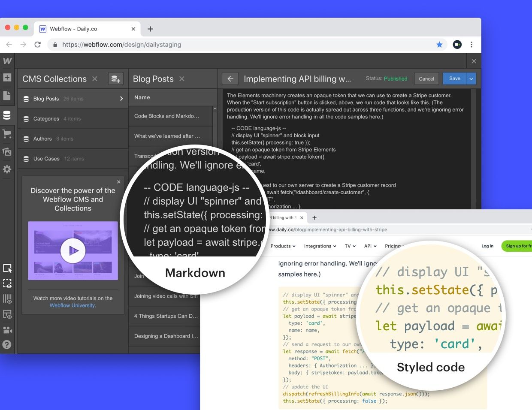Open the Add Elements panel plus icon
The height and width of the screenshot is (410, 532).
[x=7, y=78]
